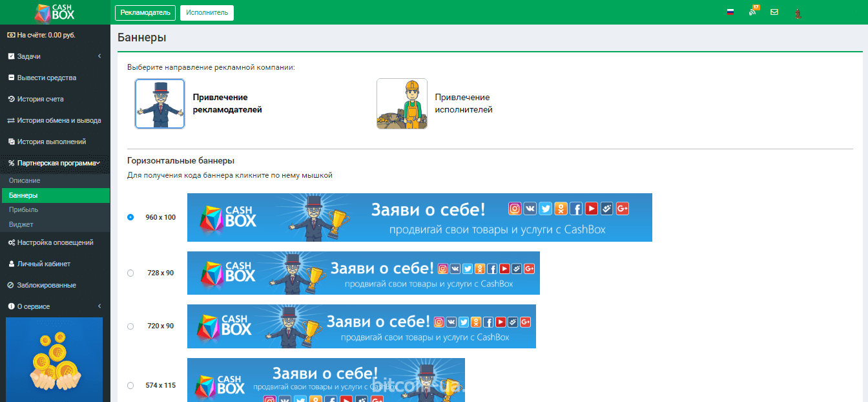Image resolution: width=868 pixels, height=402 pixels.
Task: Click the Привлечение исполнителей label text
Action: pos(464,103)
